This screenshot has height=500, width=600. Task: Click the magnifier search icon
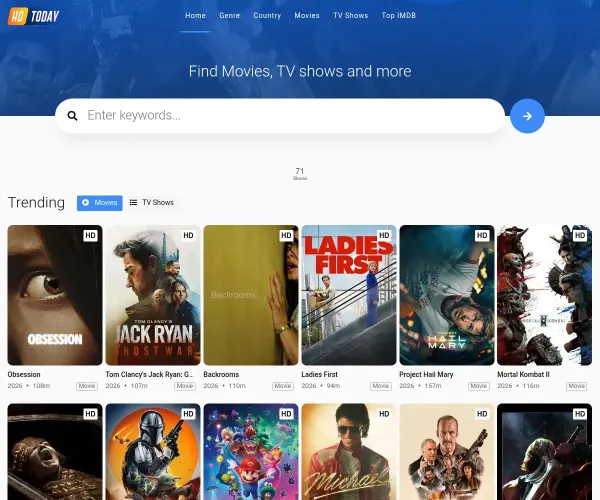tap(72, 116)
